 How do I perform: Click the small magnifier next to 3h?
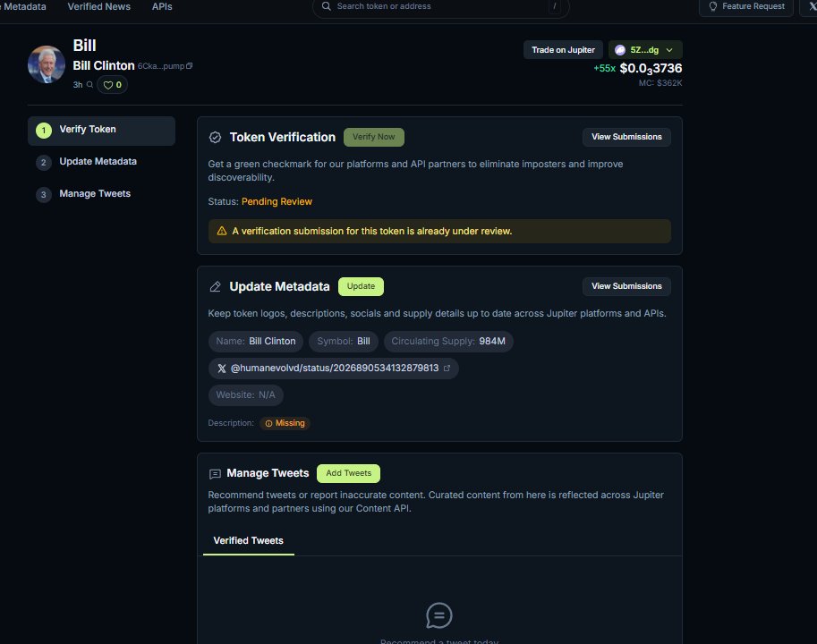tap(89, 84)
